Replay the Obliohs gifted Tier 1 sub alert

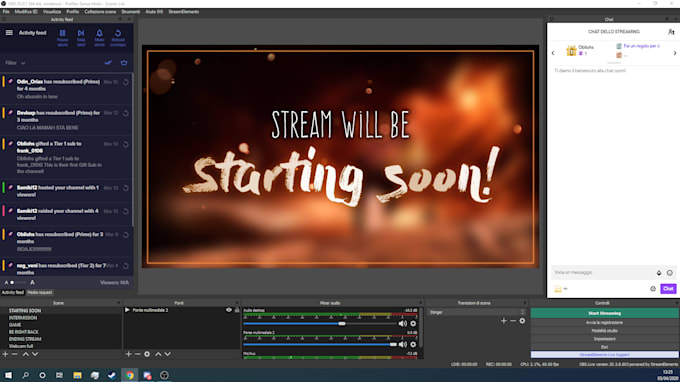click(x=126, y=144)
